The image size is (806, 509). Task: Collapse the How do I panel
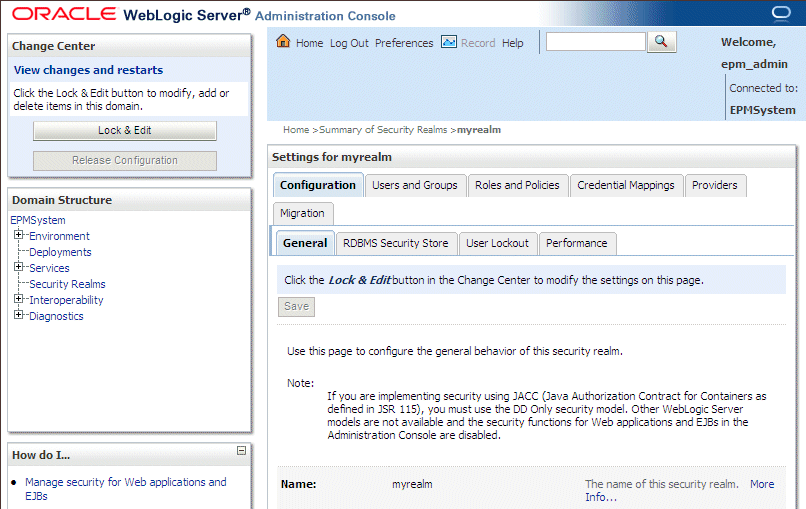point(241,451)
